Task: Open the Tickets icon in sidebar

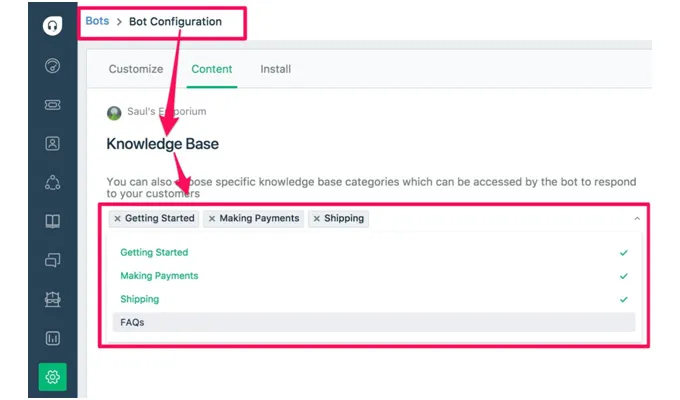Action: [53, 104]
